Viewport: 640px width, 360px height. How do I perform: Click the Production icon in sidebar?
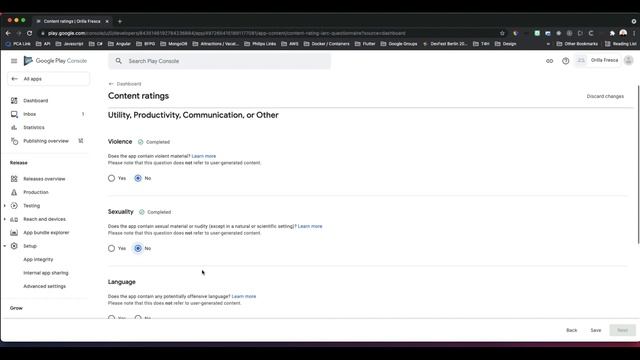point(14,192)
